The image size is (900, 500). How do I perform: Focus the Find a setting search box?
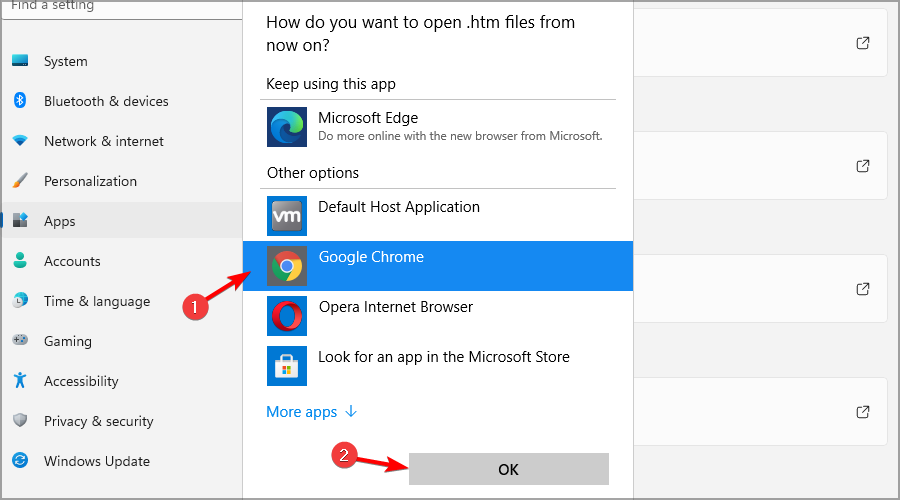(x=122, y=9)
